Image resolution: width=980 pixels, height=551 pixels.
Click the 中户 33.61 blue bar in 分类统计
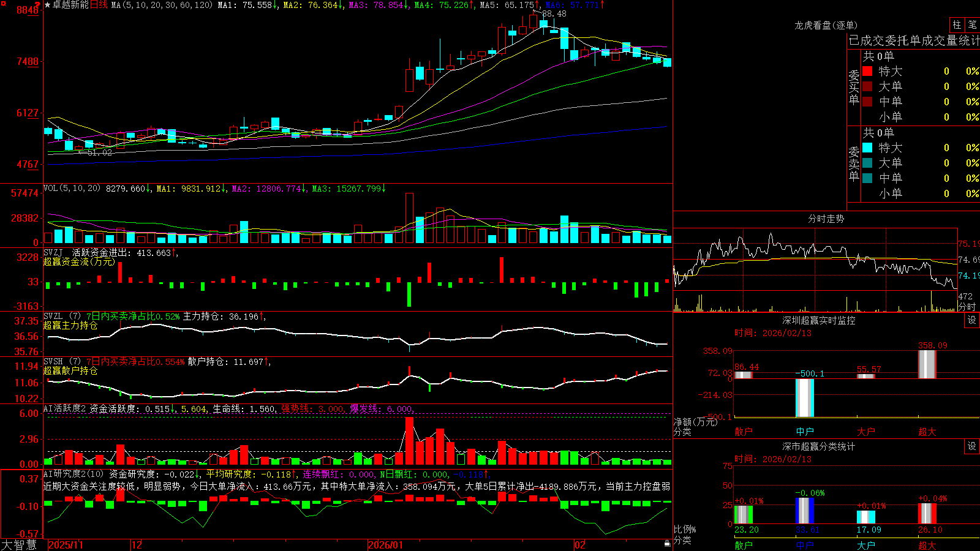(805, 511)
